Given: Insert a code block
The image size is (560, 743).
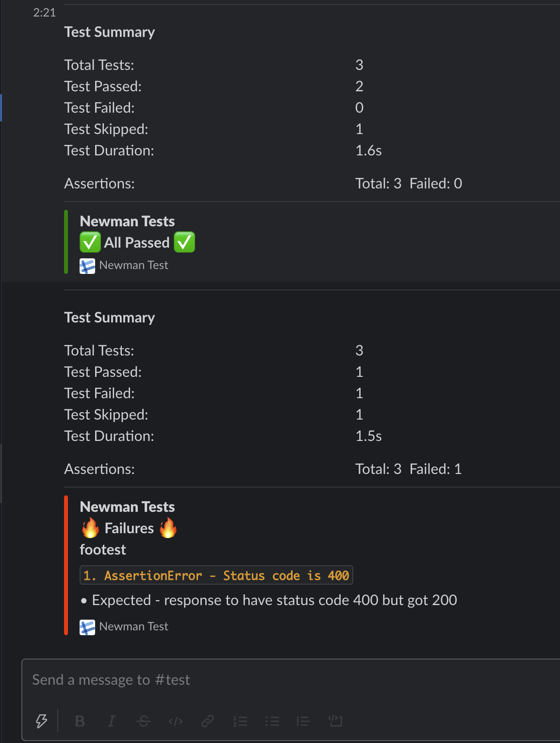Looking at the screenshot, I should 335,721.
